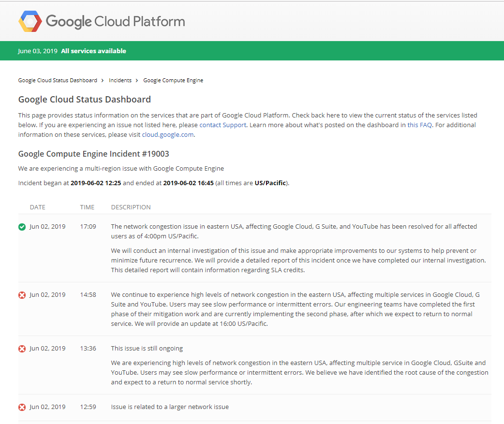Click Jun 02, 2019 date in 14:58 row
The image size is (504, 424).
tap(47, 295)
